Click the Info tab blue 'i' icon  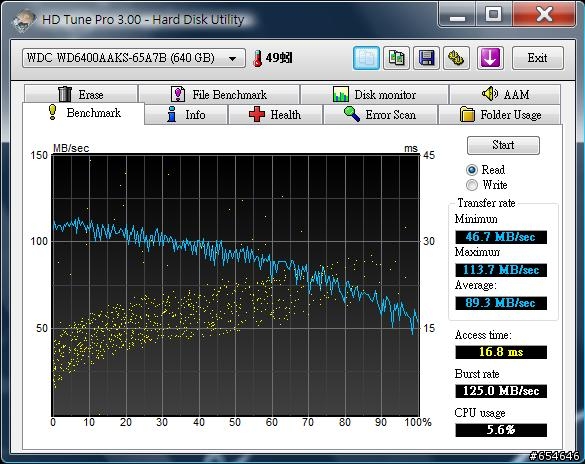(172, 114)
